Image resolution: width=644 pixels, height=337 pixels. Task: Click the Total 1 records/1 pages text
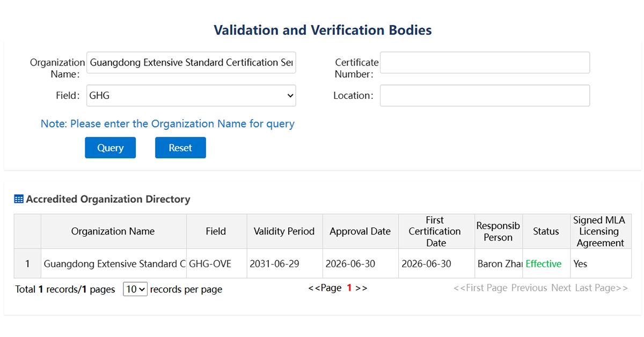coord(65,289)
